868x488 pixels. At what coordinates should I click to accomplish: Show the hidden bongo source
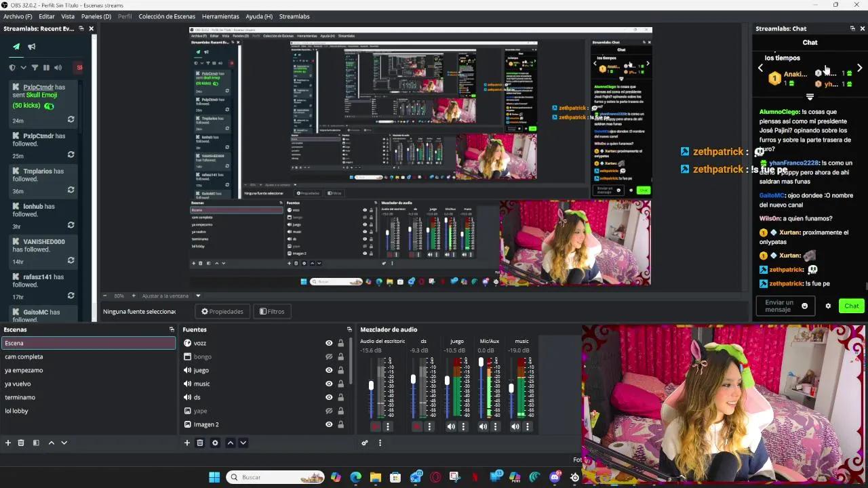pos(329,357)
